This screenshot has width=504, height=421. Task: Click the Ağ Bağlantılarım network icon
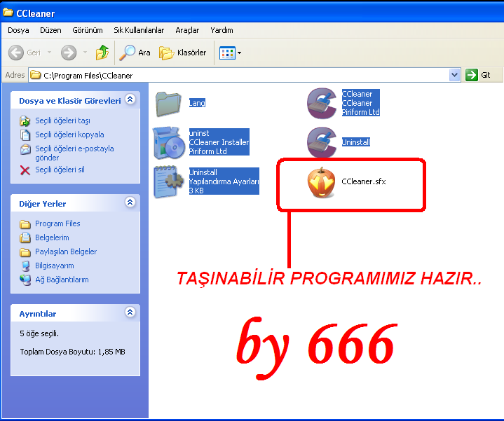click(25, 280)
